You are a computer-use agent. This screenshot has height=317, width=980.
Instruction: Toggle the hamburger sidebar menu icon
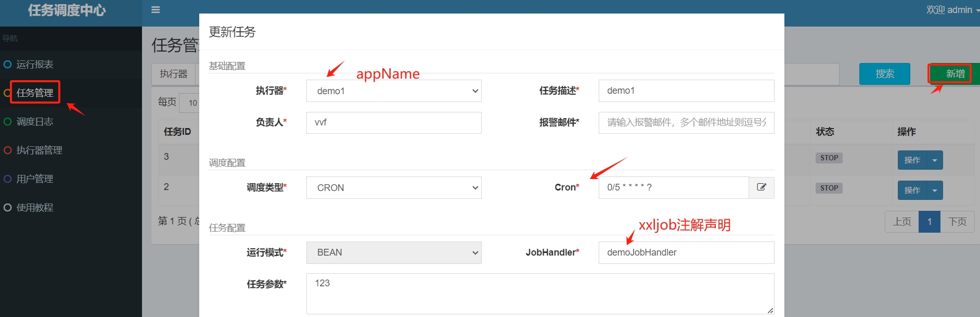point(156,10)
